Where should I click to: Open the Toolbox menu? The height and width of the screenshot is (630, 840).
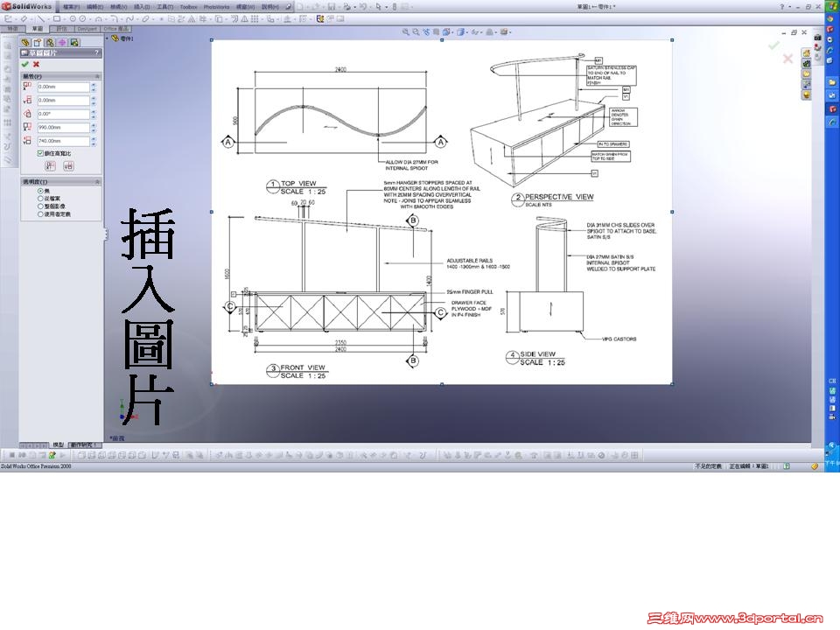pos(189,7)
